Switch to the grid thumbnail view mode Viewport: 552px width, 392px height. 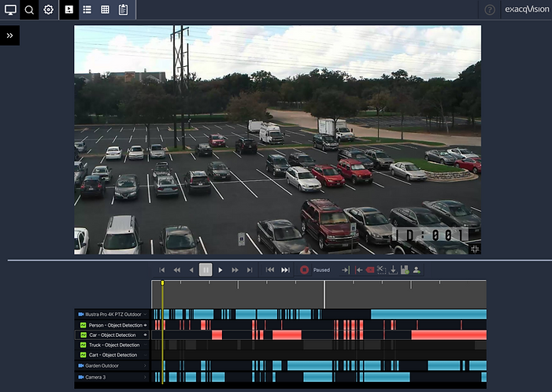(x=105, y=9)
